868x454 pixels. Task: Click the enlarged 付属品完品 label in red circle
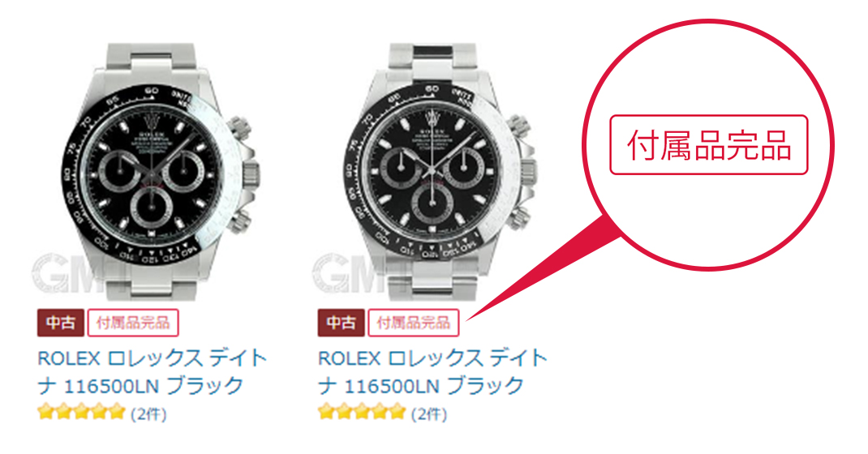708,145
